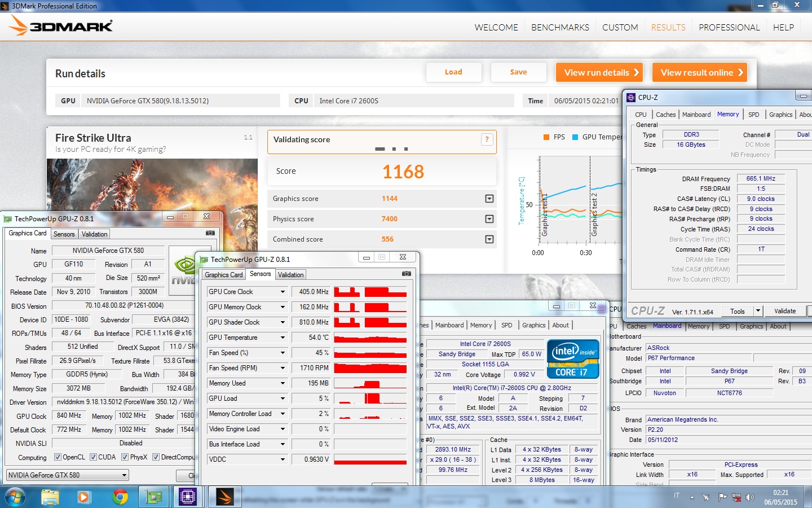The width and height of the screenshot is (812, 508).
Task: Switch to Sensors tab in back GPU-Z window
Action: [64, 234]
